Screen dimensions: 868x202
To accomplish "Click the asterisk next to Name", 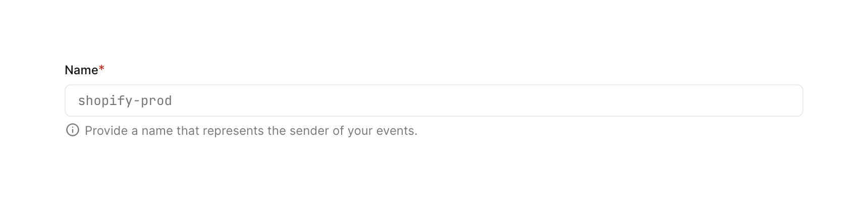I will pyautogui.click(x=101, y=69).
